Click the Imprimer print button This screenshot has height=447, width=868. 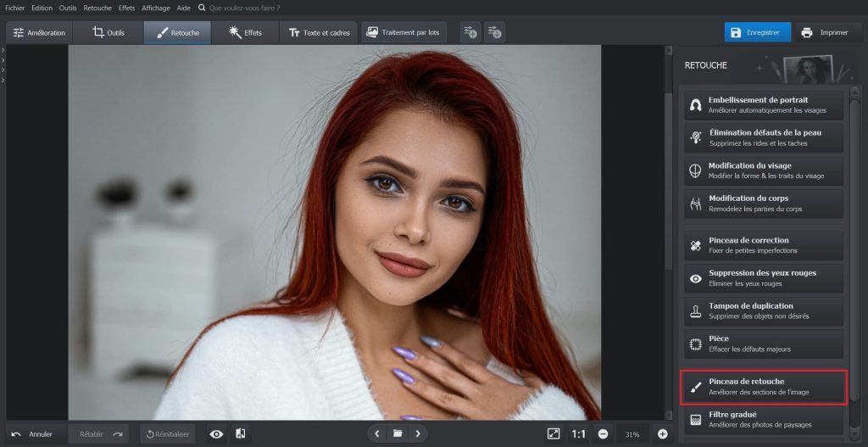(826, 33)
